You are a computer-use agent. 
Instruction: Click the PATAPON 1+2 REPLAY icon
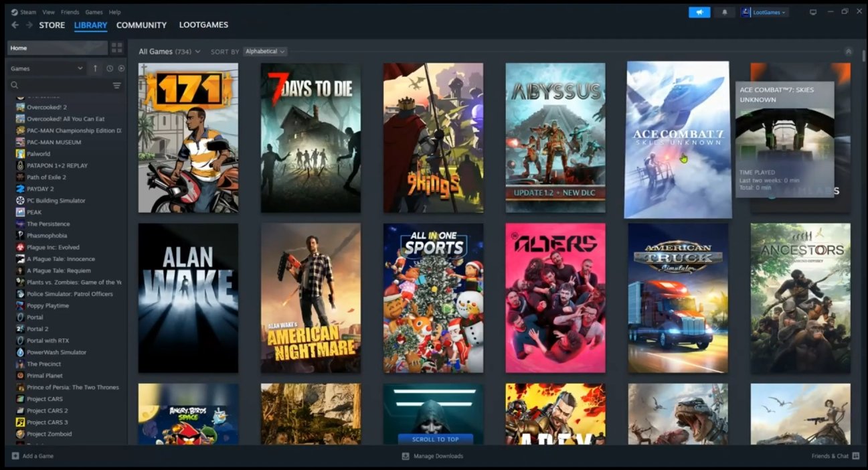point(21,165)
